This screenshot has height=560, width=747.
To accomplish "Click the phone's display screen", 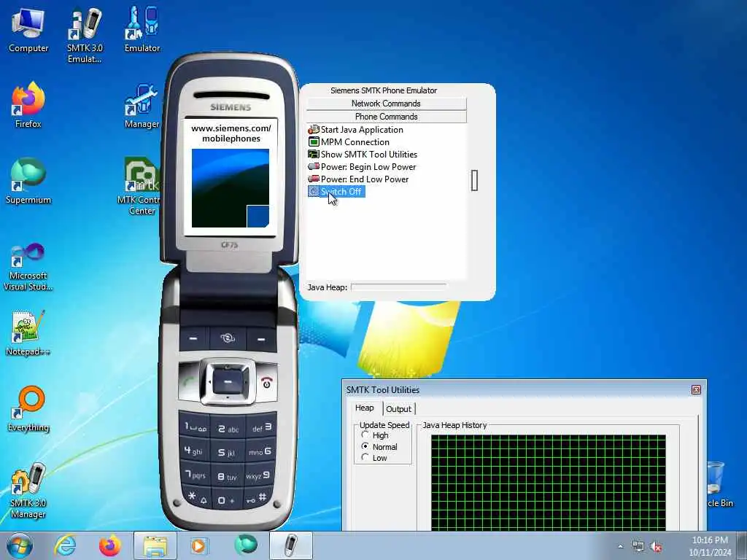I will pos(230,176).
